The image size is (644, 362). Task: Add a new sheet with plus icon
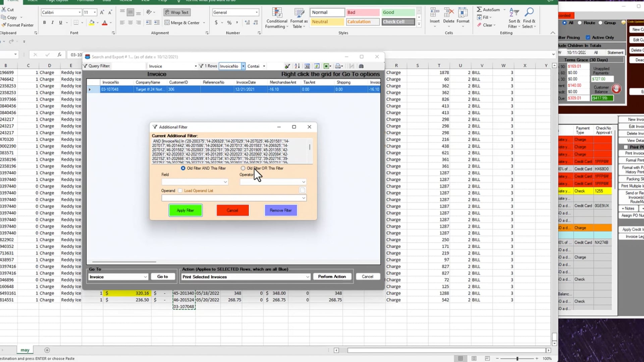[47, 350]
